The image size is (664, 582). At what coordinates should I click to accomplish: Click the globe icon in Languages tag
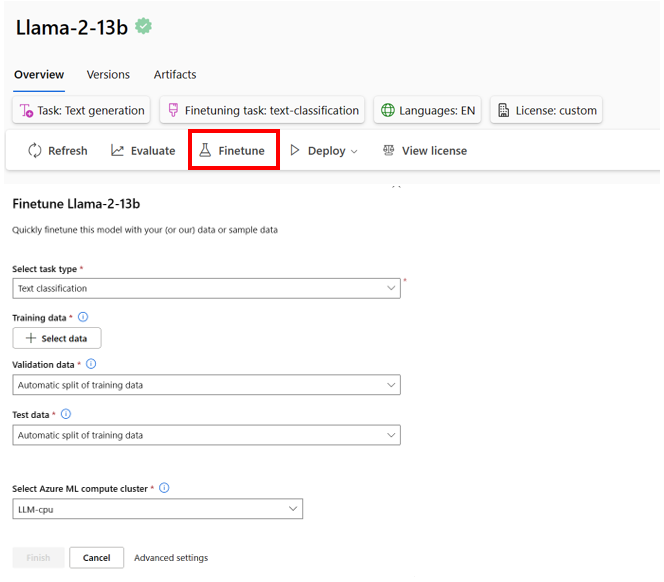(386, 110)
